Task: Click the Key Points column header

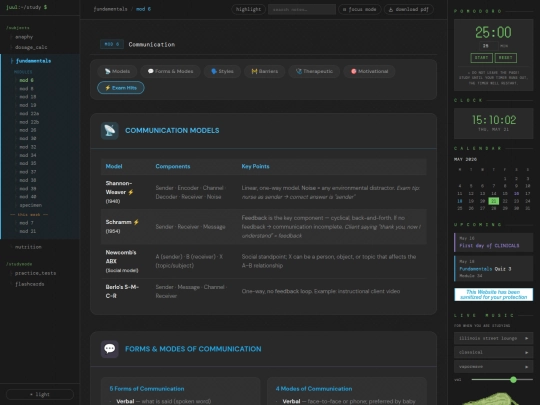Action: coord(255,166)
